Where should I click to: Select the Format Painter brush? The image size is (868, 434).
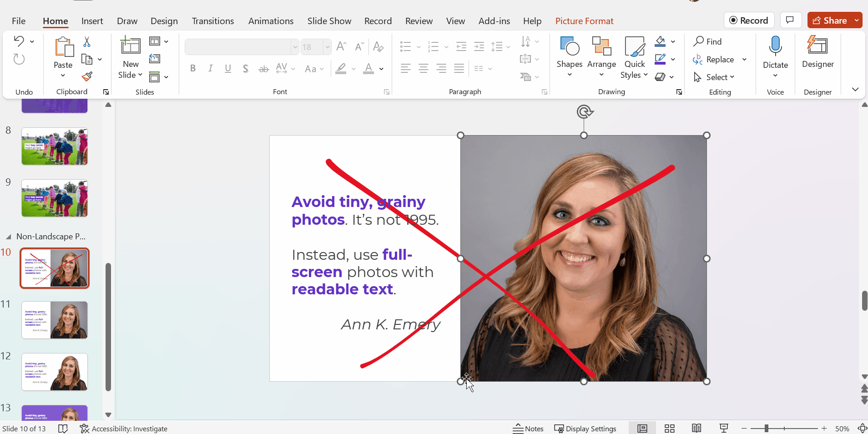(87, 76)
